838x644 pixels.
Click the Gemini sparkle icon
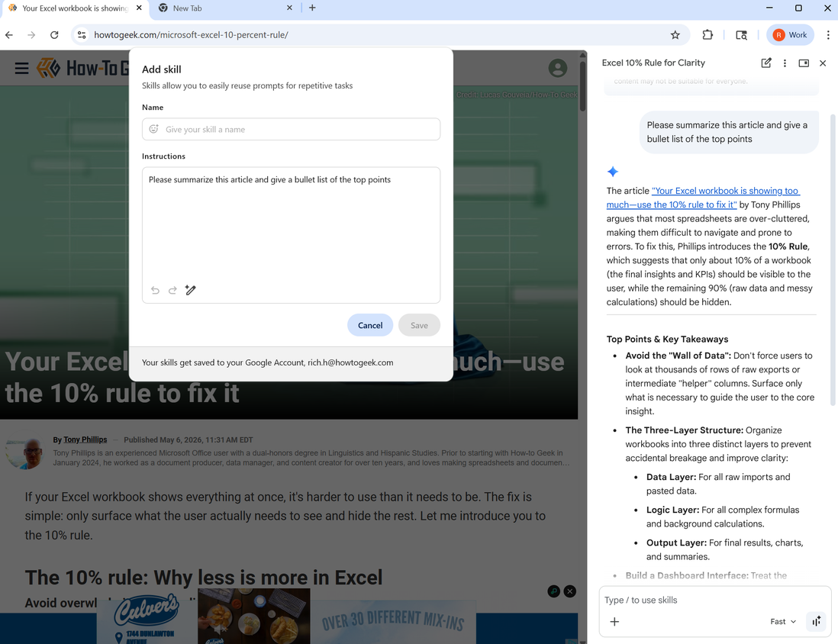pyautogui.click(x=612, y=172)
